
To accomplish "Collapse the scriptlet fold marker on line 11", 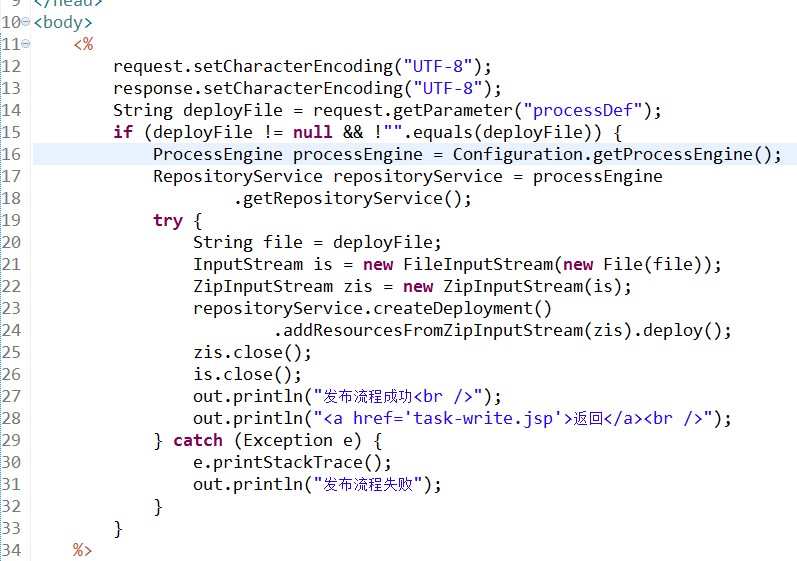I will tap(25, 44).
